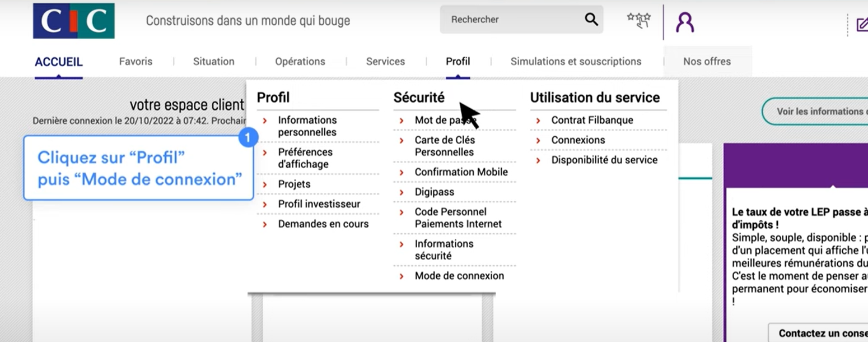Select Digipass from Sécurité menu
The height and width of the screenshot is (342, 868).
[x=434, y=192]
